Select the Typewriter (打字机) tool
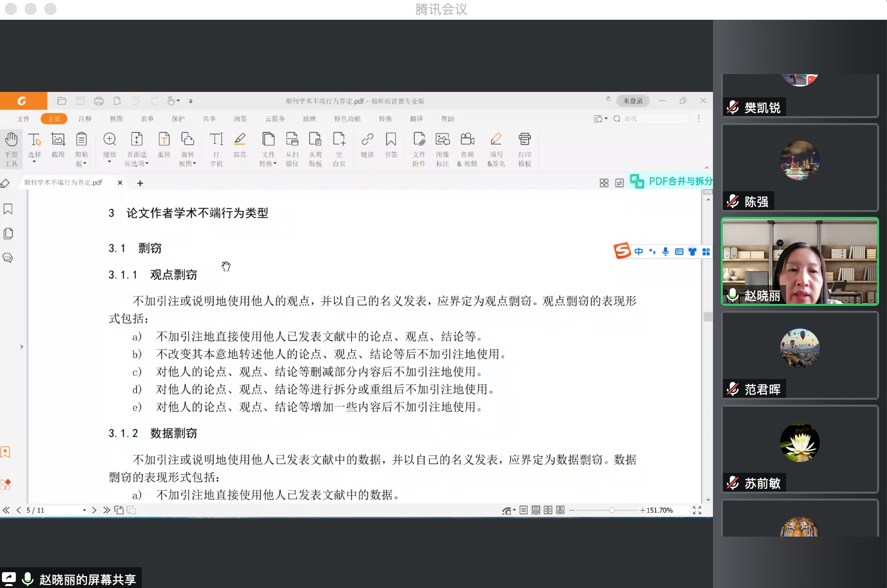 [x=216, y=148]
